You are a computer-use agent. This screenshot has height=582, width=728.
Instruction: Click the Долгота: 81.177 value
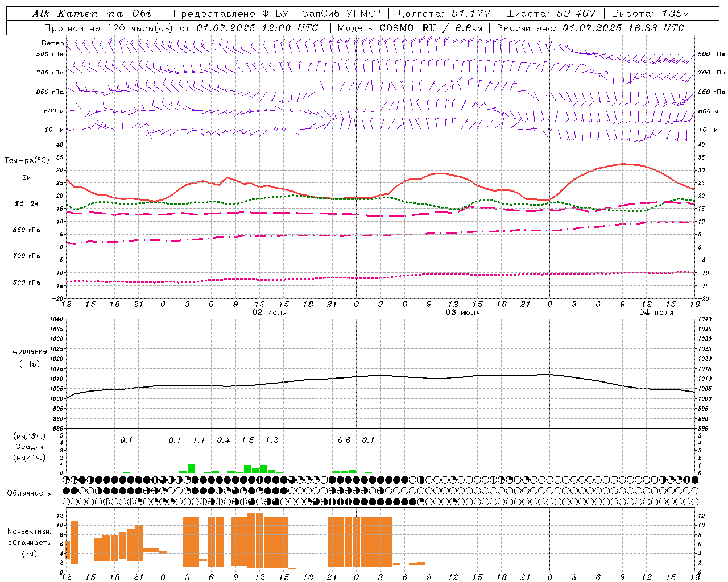pos(444,14)
